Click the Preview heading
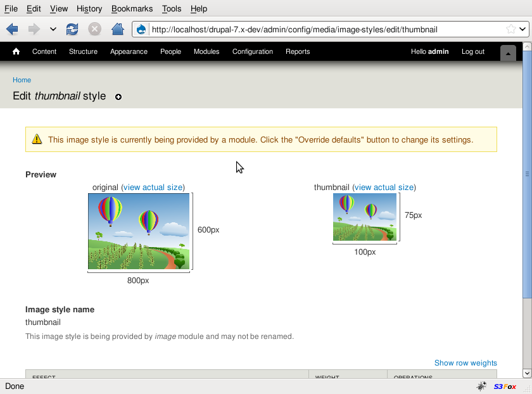532x394 pixels. tap(41, 174)
